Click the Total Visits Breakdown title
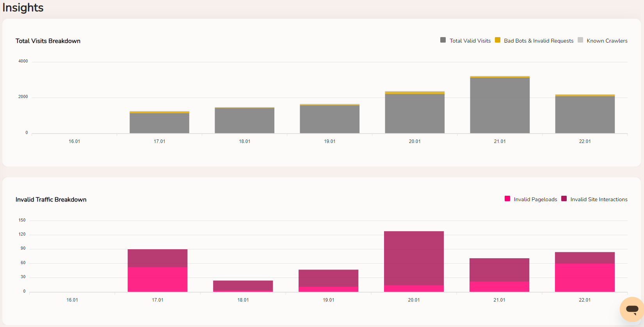 [x=48, y=41]
